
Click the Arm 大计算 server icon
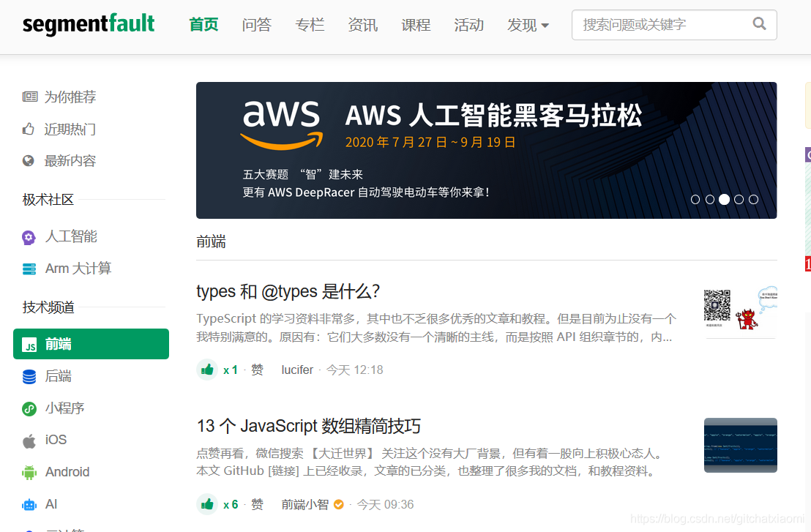29,269
